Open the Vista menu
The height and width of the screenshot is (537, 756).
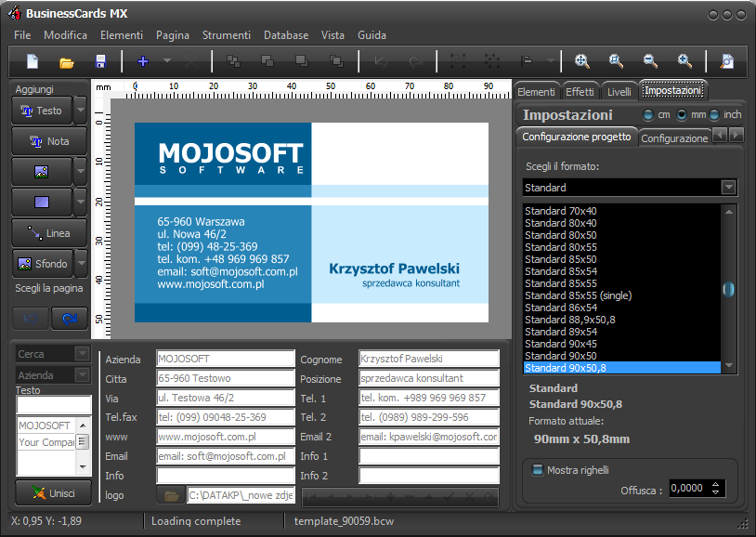[332, 35]
